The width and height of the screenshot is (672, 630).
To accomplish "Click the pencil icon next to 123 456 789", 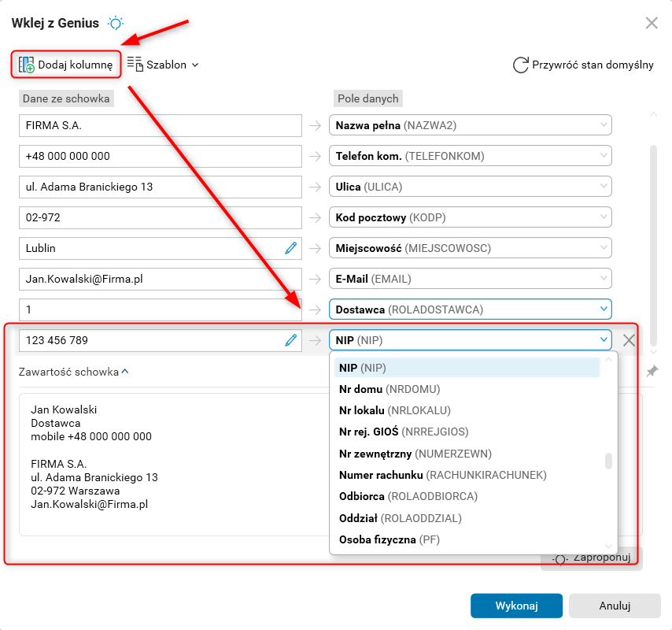I will [291, 340].
